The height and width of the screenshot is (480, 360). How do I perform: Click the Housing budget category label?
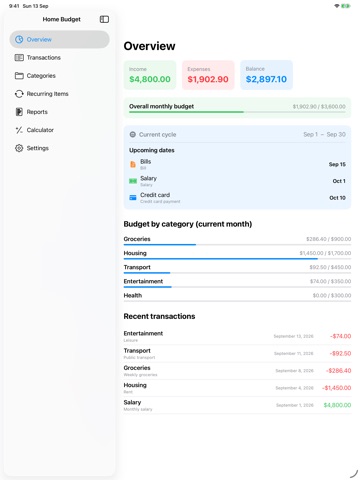click(x=135, y=253)
